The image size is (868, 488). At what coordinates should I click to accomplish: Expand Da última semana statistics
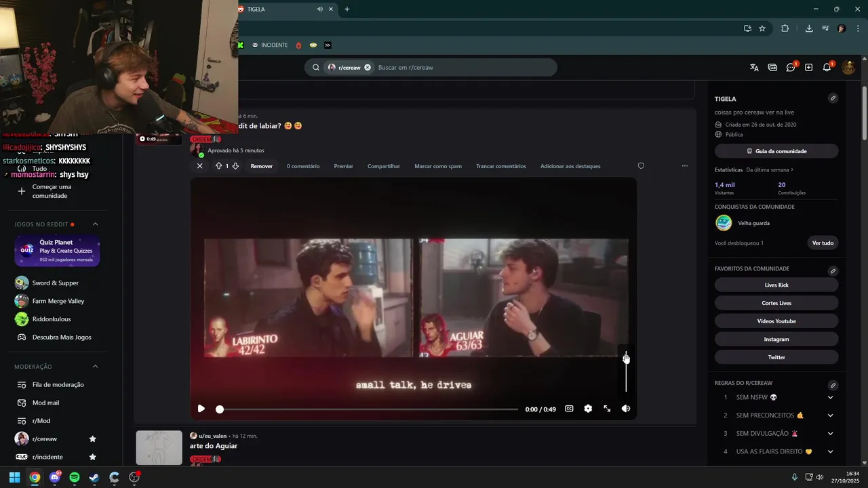coord(770,169)
